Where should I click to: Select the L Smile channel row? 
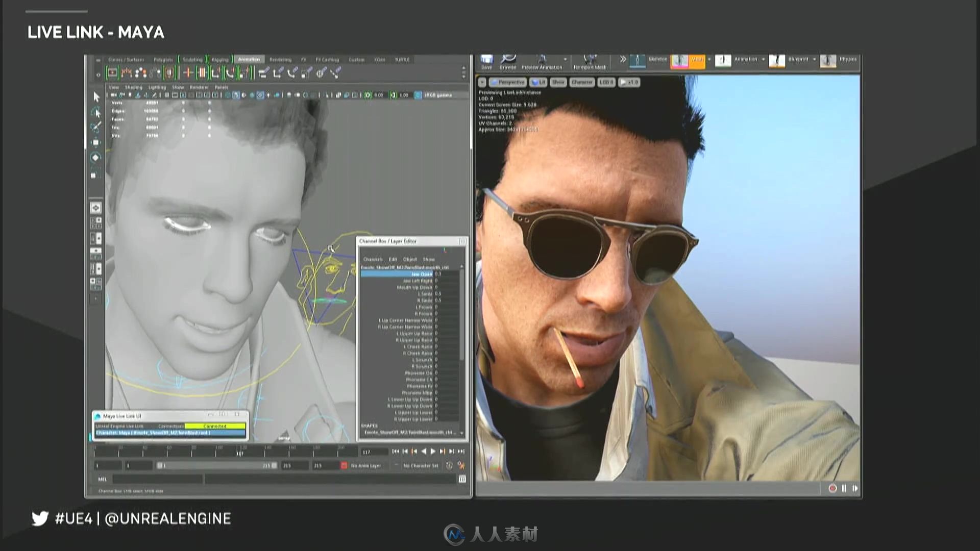point(409,294)
